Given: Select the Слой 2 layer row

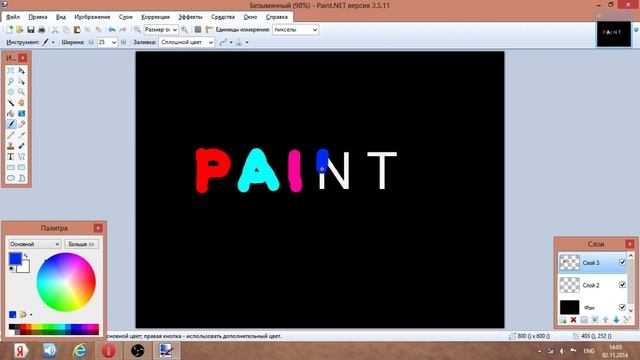Looking at the screenshot, I should [x=592, y=285].
